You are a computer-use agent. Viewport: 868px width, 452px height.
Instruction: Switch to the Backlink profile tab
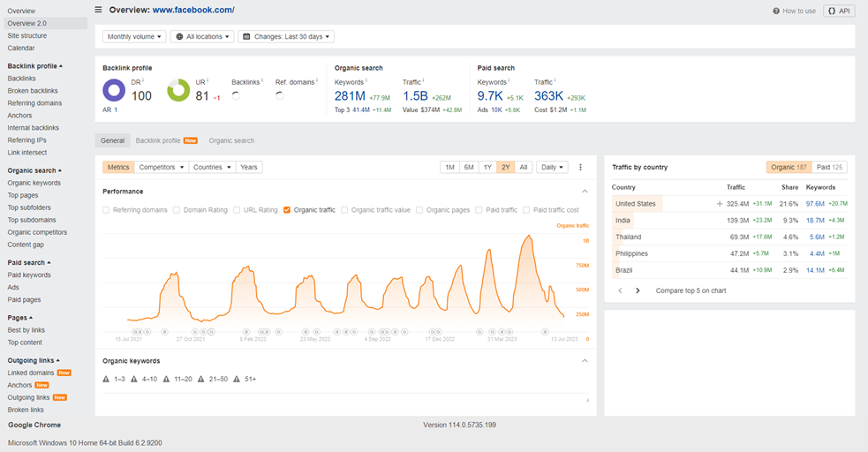(x=166, y=140)
